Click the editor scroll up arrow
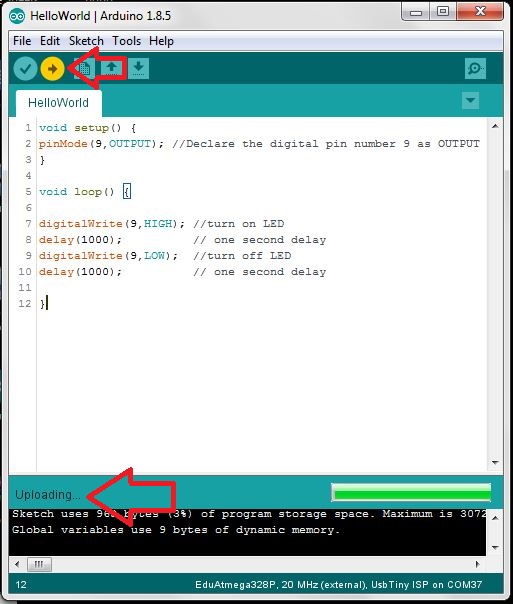 coord(495,126)
